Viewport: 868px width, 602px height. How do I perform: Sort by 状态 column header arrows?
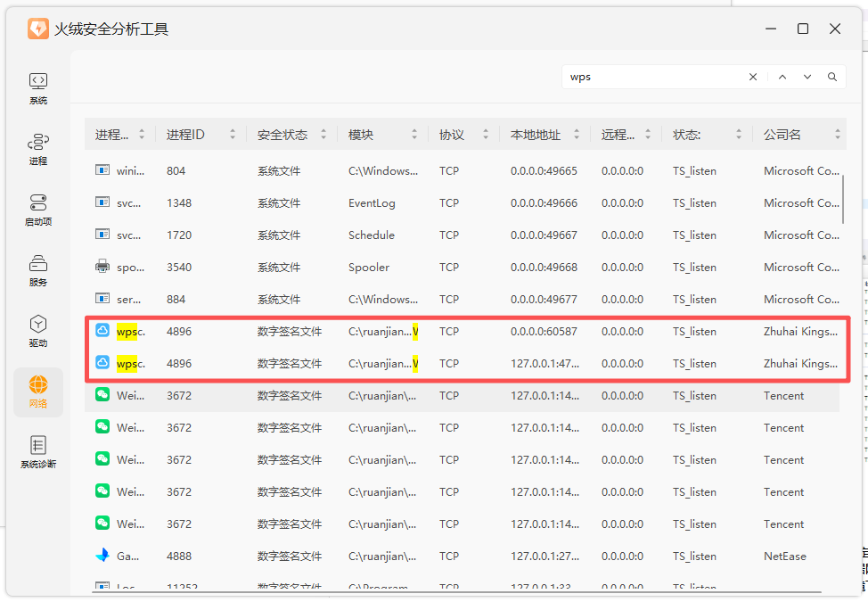tap(739, 134)
